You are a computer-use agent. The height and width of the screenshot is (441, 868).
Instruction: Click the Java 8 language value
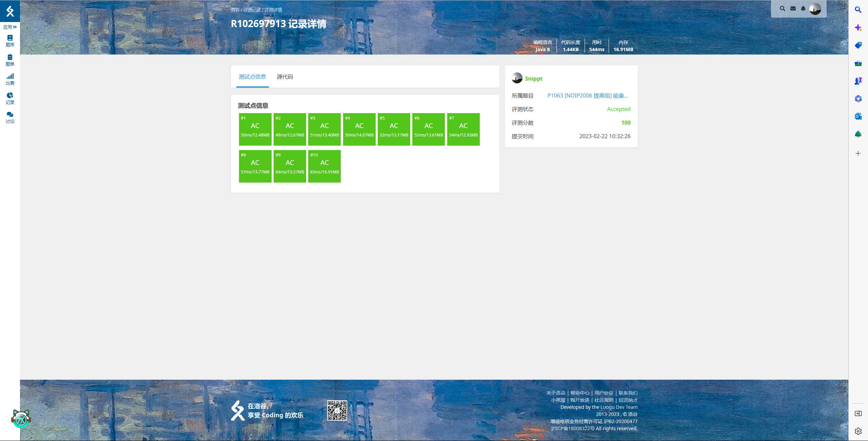pos(542,49)
